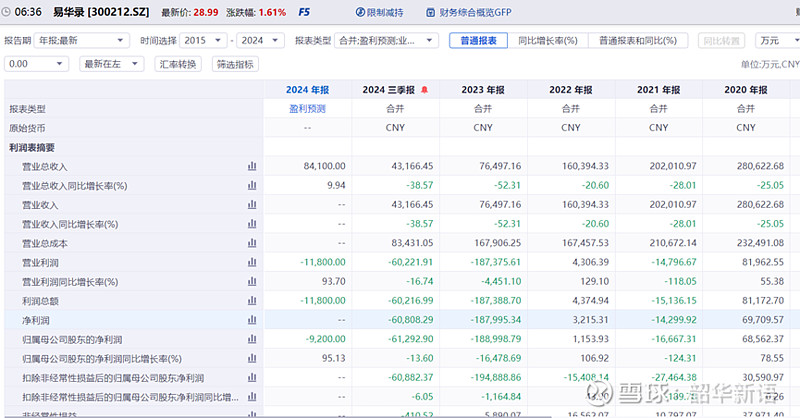Click the 净利润 value 3,215.31 for 2022
The height and width of the screenshot is (418, 800).
(590, 320)
